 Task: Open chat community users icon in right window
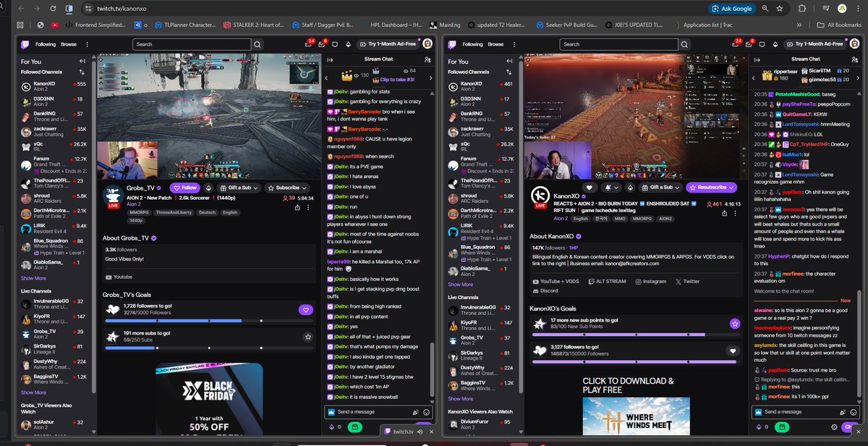click(856, 59)
